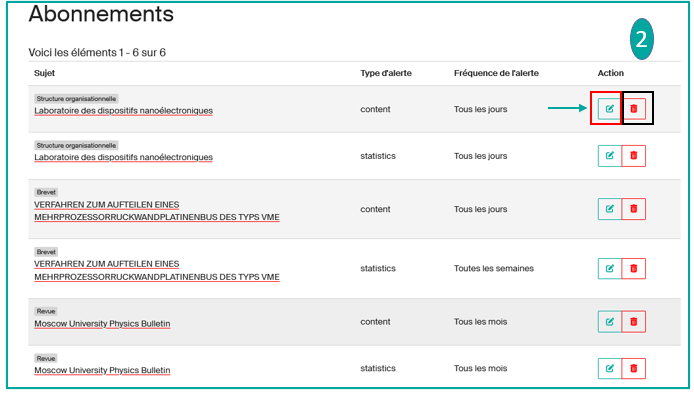The width and height of the screenshot is (694, 395).
Task: Open Moscow University Physics Bulletin statistics link
Action: coord(102,370)
